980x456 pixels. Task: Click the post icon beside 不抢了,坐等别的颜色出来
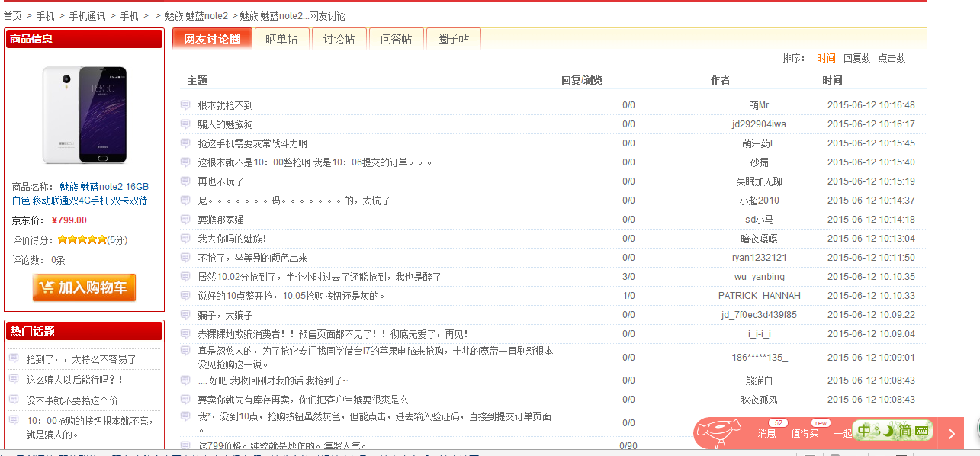(x=185, y=258)
